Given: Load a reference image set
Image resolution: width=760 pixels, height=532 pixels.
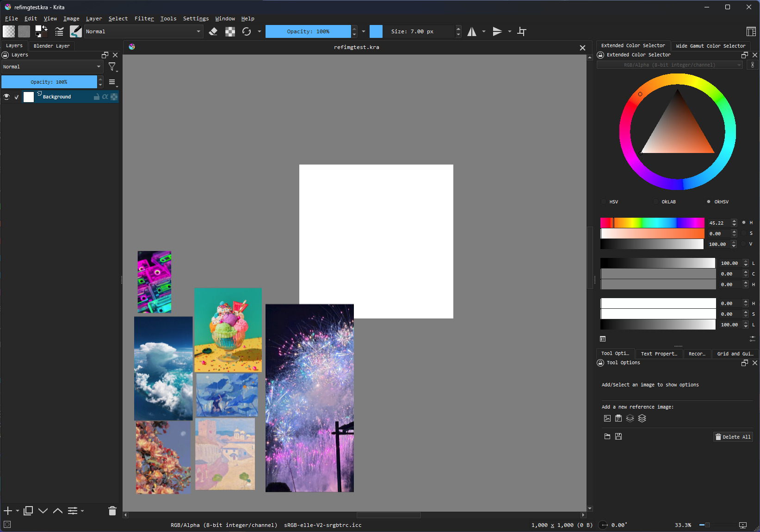Looking at the screenshot, I should [x=607, y=436].
